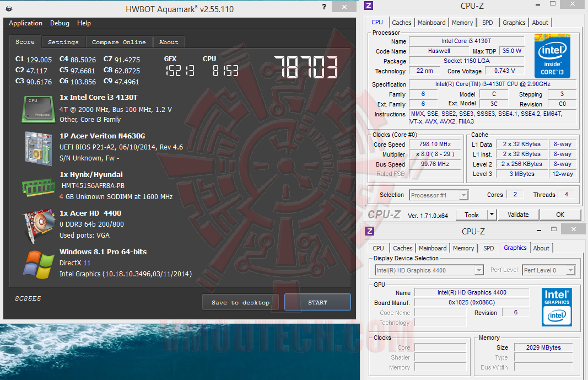Click the START benchmark button
The image size is (588, 380).
pyautogui.click(x=317, y=302)
